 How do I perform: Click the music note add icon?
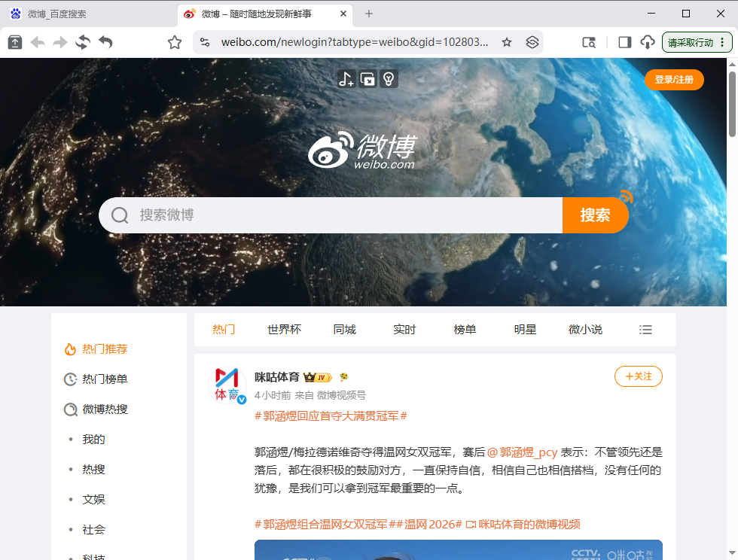[346, 79]
